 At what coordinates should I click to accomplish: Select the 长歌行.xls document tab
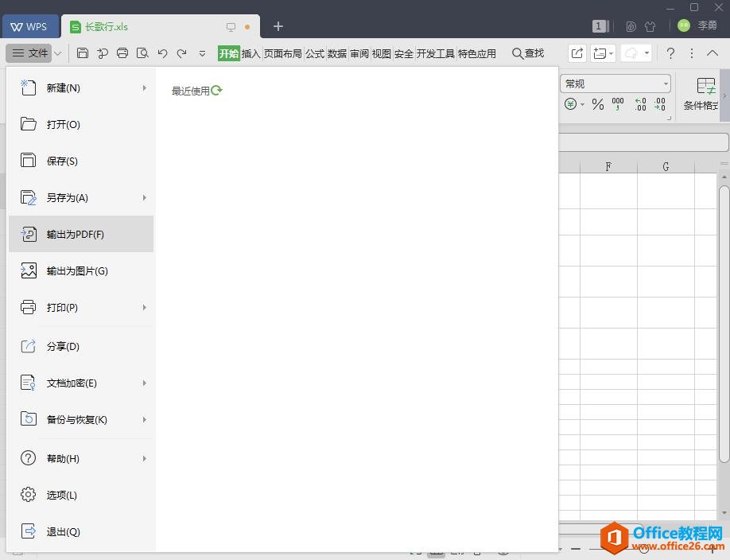point(161,26)
